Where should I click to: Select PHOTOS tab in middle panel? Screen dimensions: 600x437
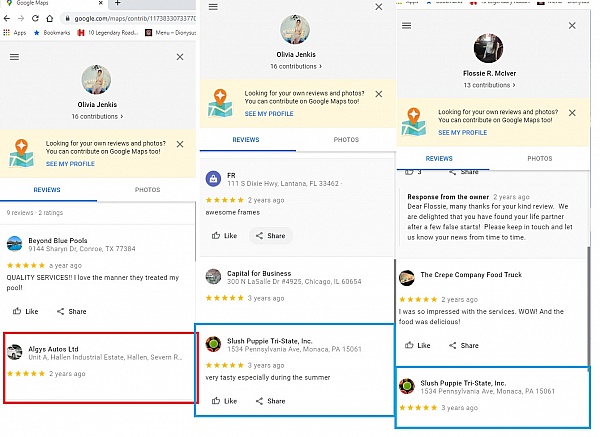pyautogui.click(x=346, y=140)
